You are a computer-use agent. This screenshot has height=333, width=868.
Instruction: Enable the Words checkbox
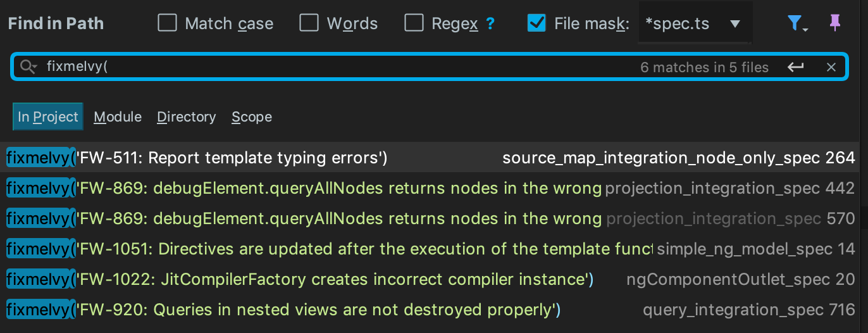tap(309, 23)
